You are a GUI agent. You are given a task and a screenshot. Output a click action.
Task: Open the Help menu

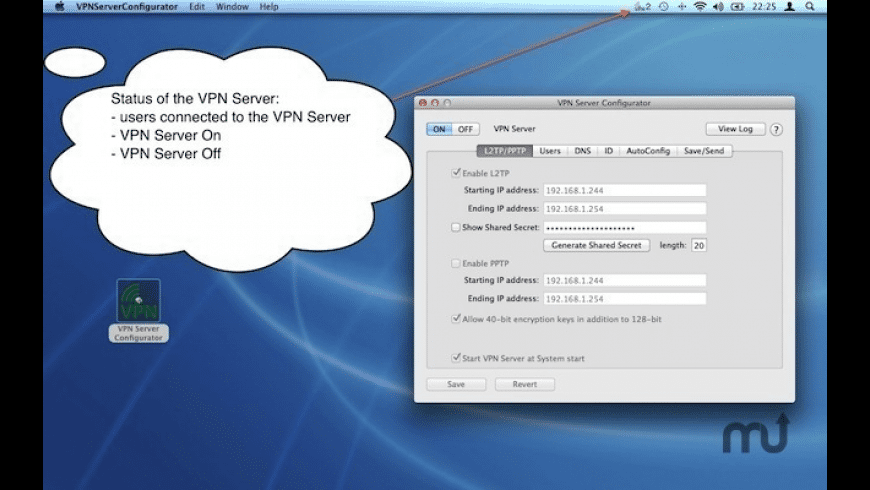[x=269, y=7]
